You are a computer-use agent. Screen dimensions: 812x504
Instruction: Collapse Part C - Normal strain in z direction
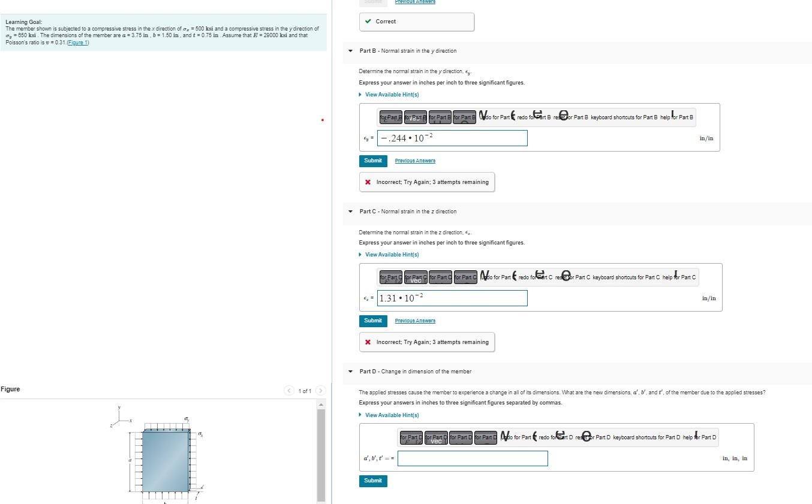pos(351,212)
